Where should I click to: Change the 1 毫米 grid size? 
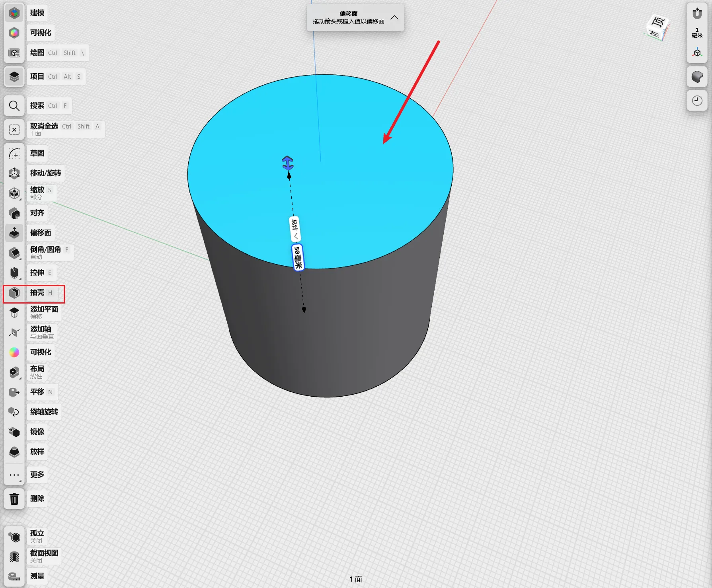[x=697, y=33]
